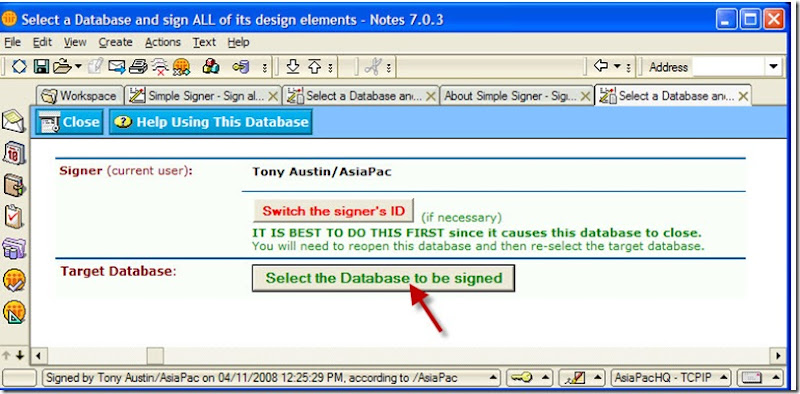Open the View menu
800x394 pixels.
[x=74, y=42]
